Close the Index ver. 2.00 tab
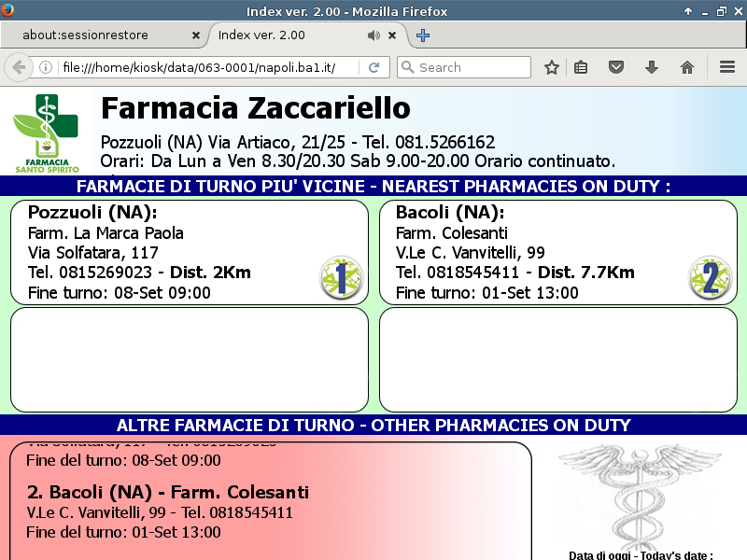The height and width of the screenshot is (560, 747). pyautogui.click(x=392, y=35)
